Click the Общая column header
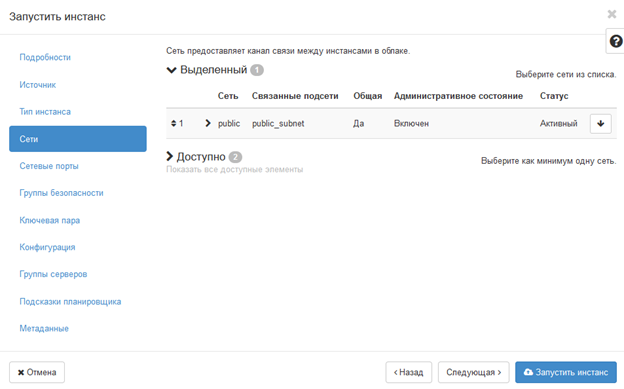624x389 pixels. (x=368, y=96)
